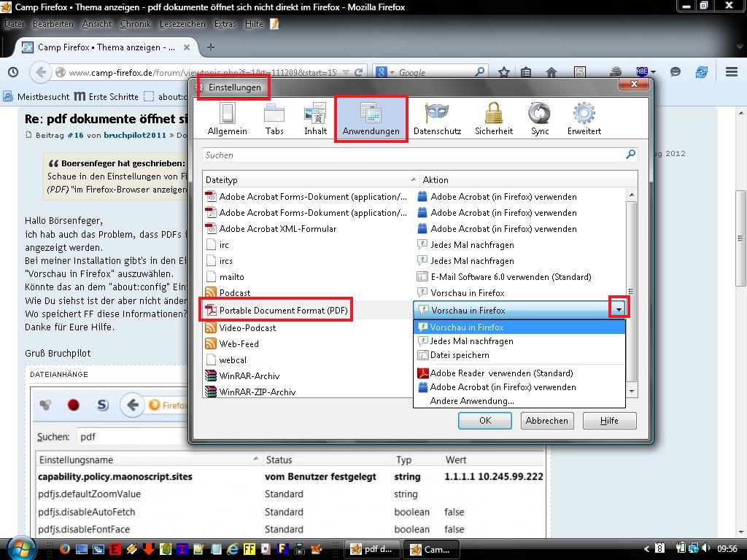Screen dimensions: 747x560
Task: Open the Sicherheit padlock panel
Action: (x=494, y=119)
